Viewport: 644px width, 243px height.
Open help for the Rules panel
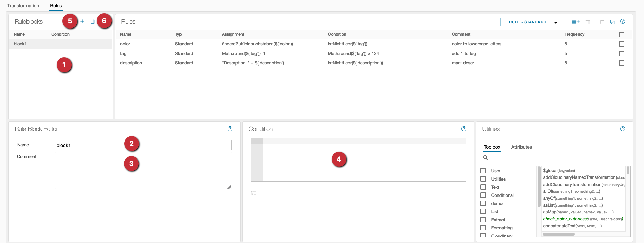point(623,21)
